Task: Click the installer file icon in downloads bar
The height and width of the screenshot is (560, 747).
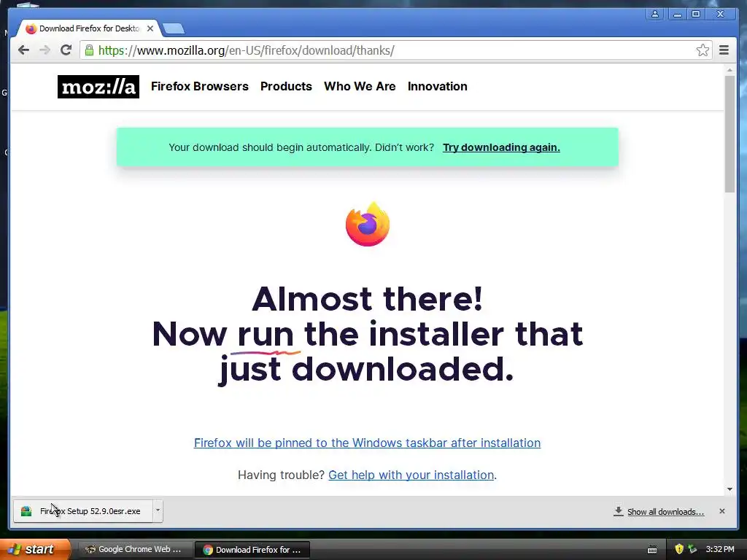Action: [x=26, y=511]
